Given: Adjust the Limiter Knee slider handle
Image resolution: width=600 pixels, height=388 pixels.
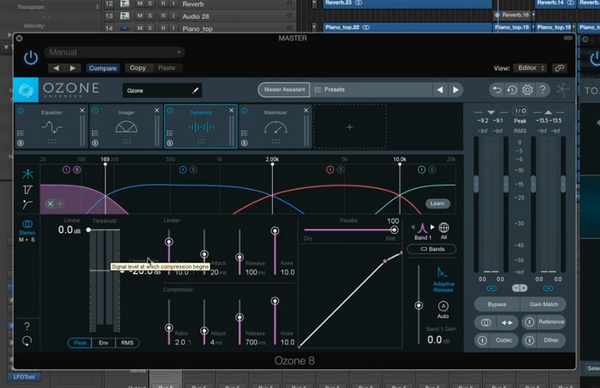Looking at the screenshot, I should 275,231.
